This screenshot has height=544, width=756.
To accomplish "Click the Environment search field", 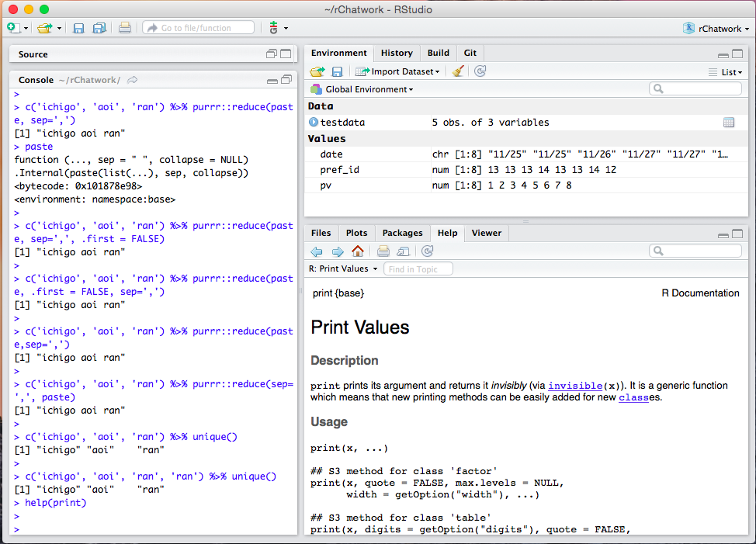I will [695, 88].
